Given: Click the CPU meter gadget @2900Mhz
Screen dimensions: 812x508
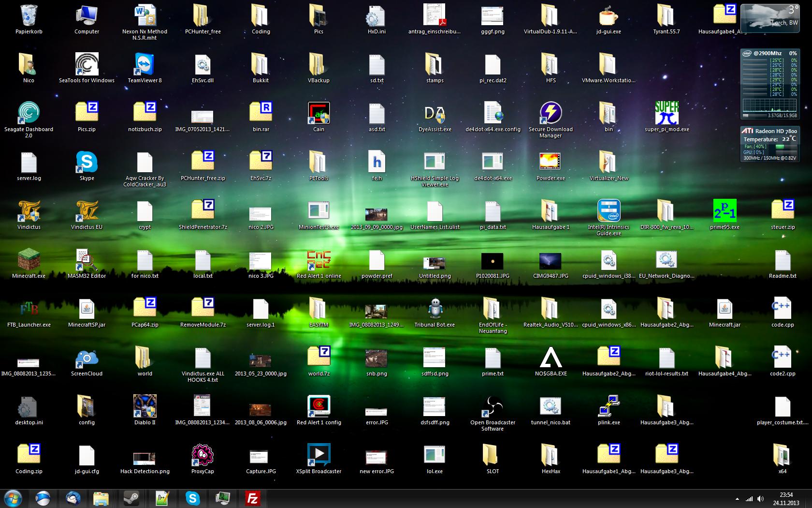Looking at the screenshot, I should [x=770, y=84].
